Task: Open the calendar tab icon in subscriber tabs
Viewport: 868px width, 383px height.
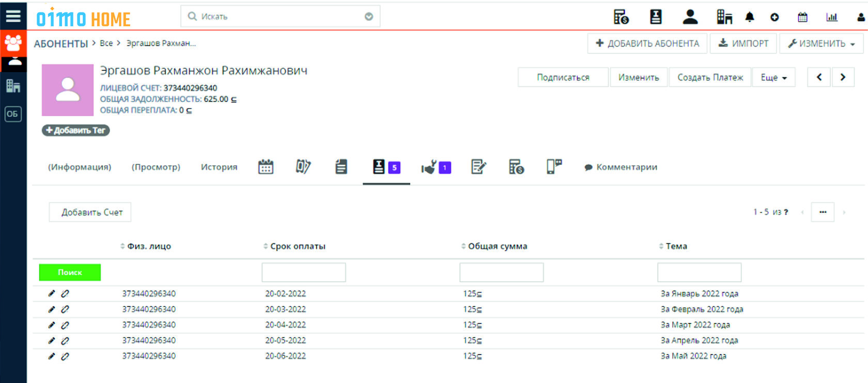Action: (x=266, y=167)
